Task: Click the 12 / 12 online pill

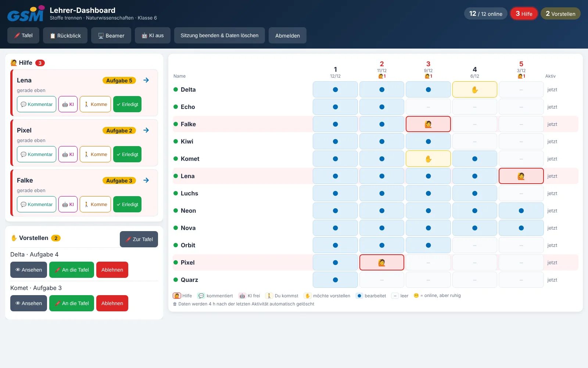Action: (x=485, y=14)
